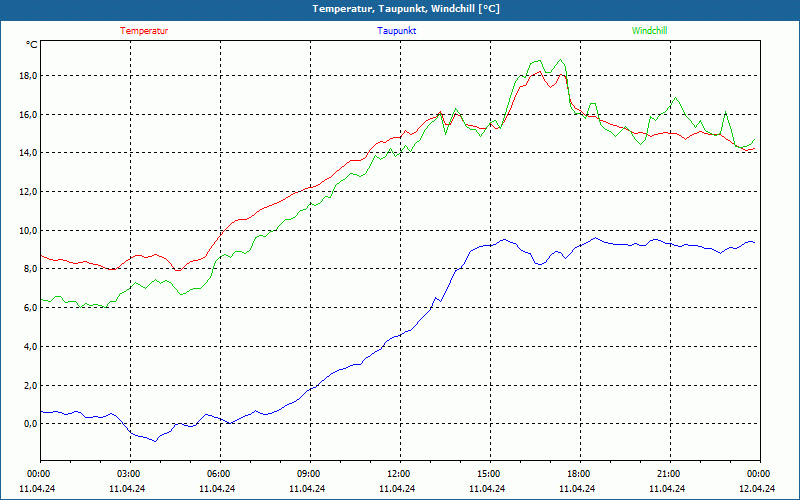Click the 0,0 y-axis value
Viewport: 800px width, 500px height.
pos(30,423)
